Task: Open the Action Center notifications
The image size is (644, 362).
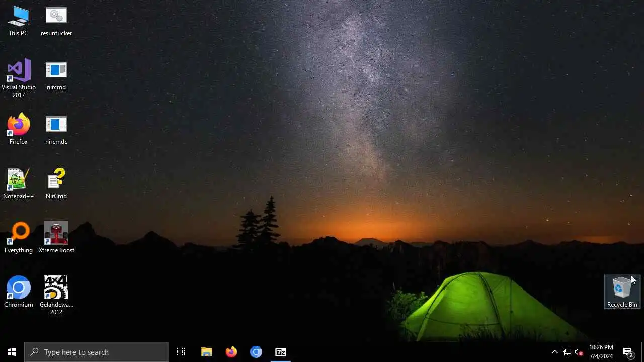Action: 628,352
